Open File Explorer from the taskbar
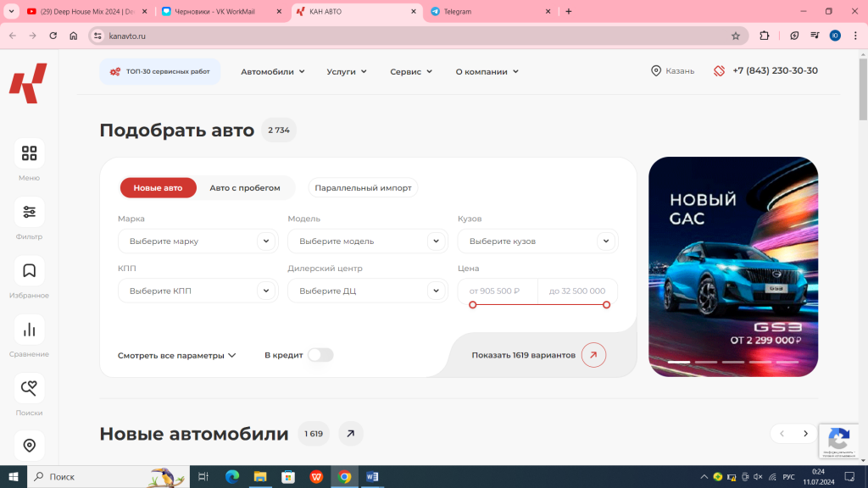 click(x=260, y=477)
